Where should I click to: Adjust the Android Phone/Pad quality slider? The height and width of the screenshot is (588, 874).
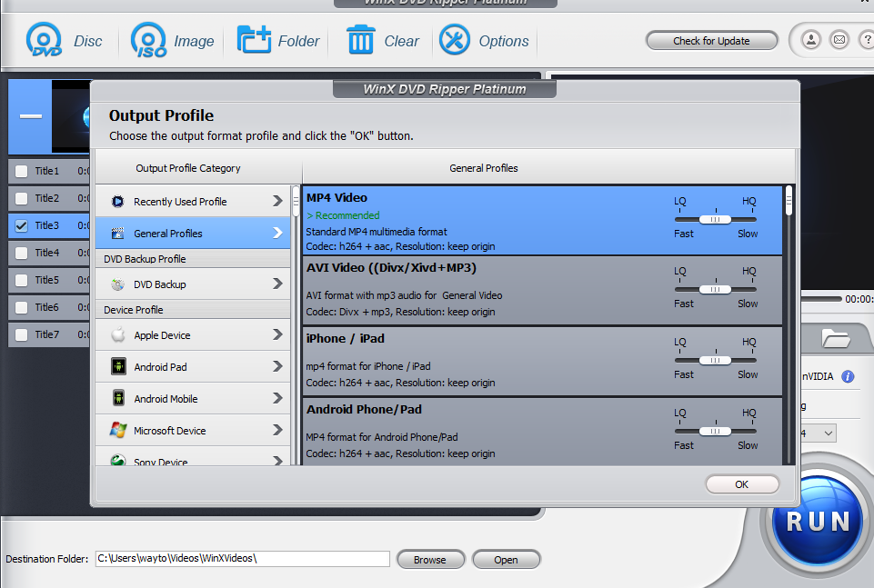(x=715, y=431)
